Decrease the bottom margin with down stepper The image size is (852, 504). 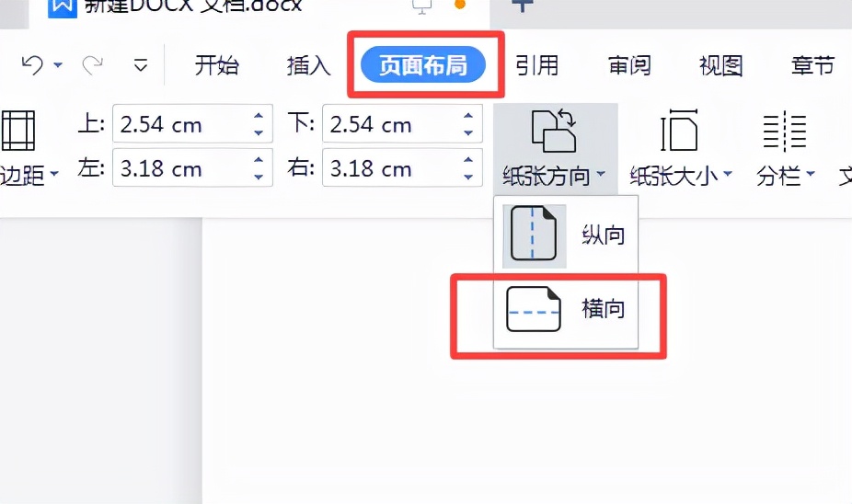468,133
